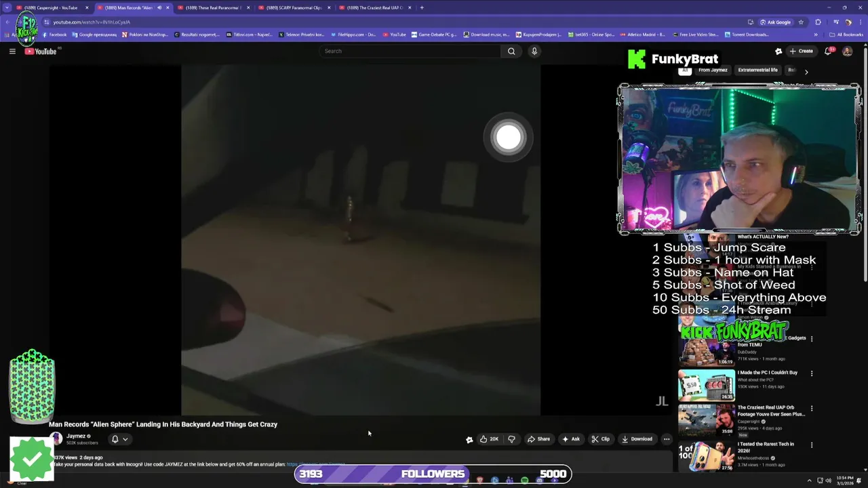Open options menu for 'Craziest Real UAP' video
The image size is (868, 488).
[x=812, y=409]
